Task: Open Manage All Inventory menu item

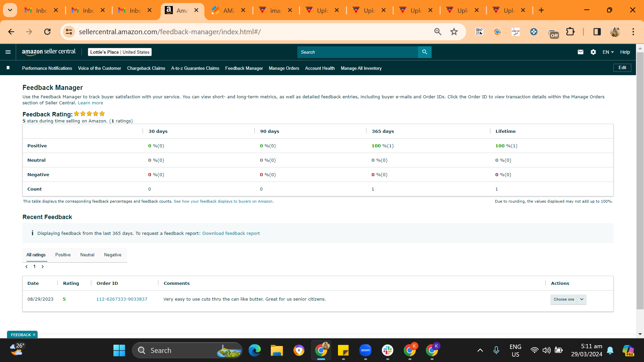Action: (x=361, y=68)
